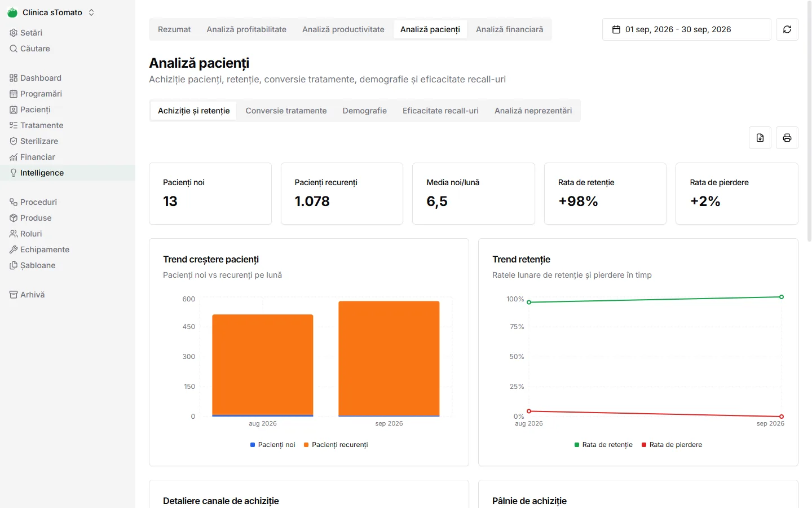Toggle the Rata de retenție legend entry
Screen dimensions: 812x508
click(x=603, y=445)
